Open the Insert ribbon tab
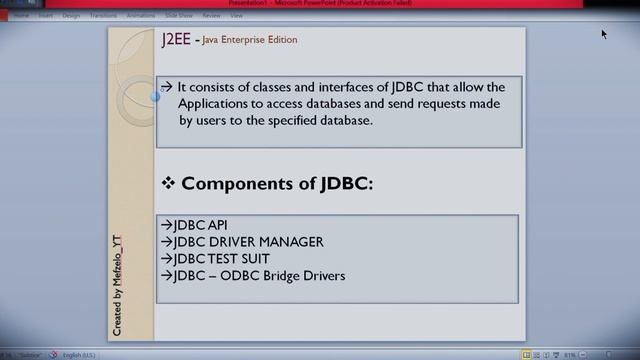Viewport: 640px width, 360px height. click(46, 16)
